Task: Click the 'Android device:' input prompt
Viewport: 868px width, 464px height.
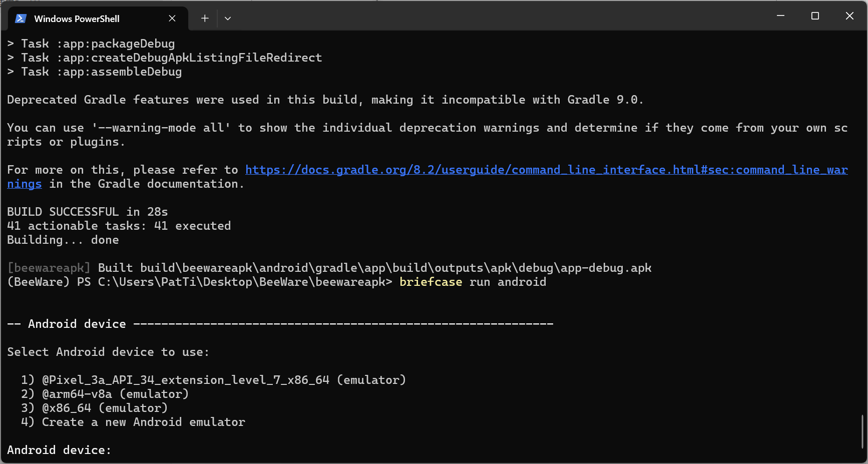Action: click(59, 450)
